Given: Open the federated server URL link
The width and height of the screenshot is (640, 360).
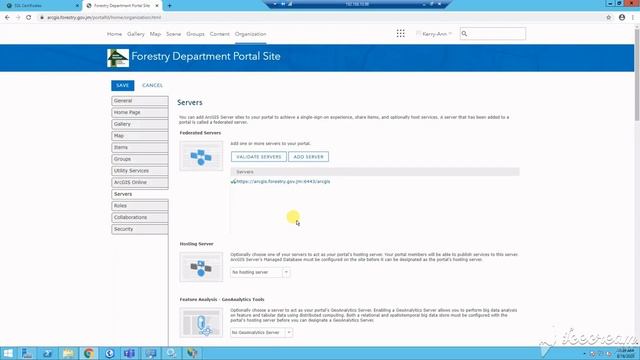Looking at the screenshot, I should 283,182.
